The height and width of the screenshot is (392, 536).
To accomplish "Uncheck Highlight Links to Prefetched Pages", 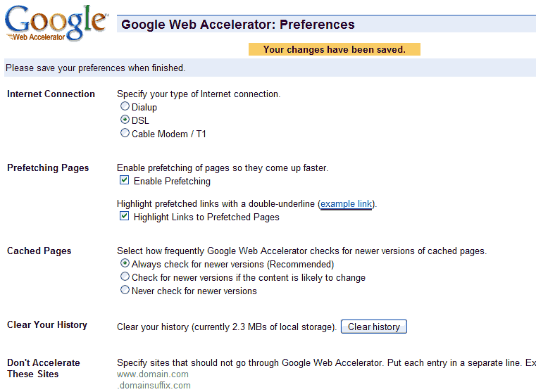I will click(125, 217).
